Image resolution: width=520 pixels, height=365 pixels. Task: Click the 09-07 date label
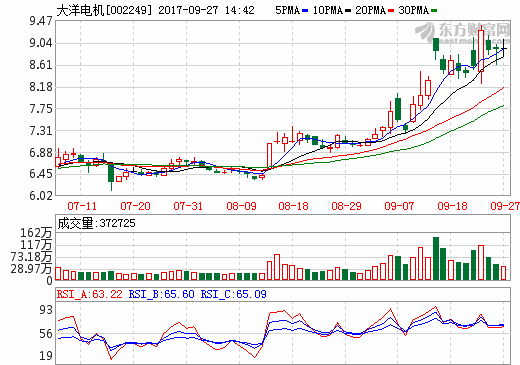pyautogui.click(x=399, y=206)
